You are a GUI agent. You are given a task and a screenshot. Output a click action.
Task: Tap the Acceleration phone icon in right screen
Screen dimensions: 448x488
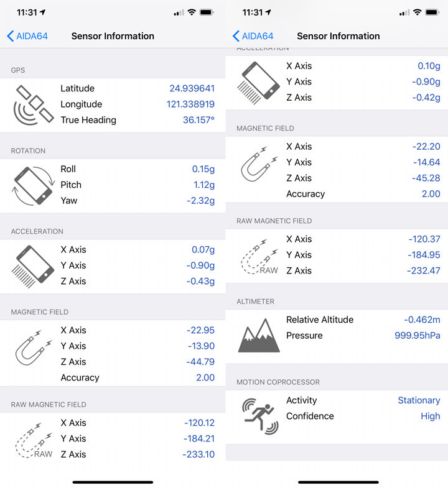[259, 82]
